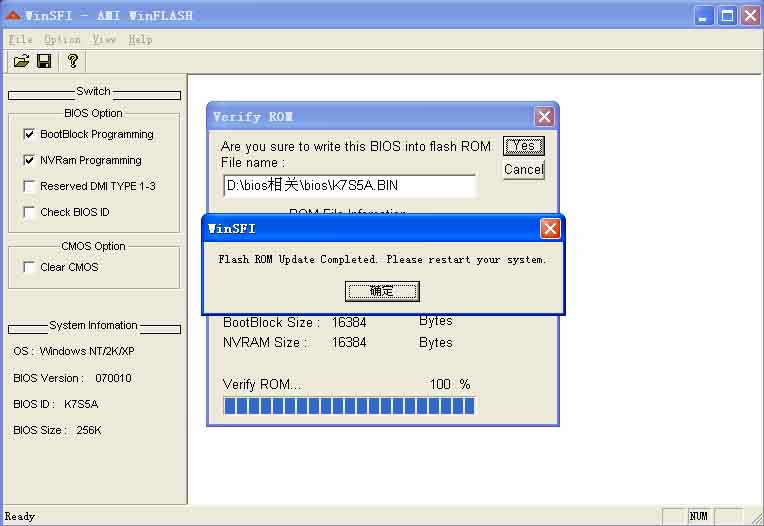Screen dimensions: 764x526
Task: Maximize the WinSFI main window
Action: [727, 16]
